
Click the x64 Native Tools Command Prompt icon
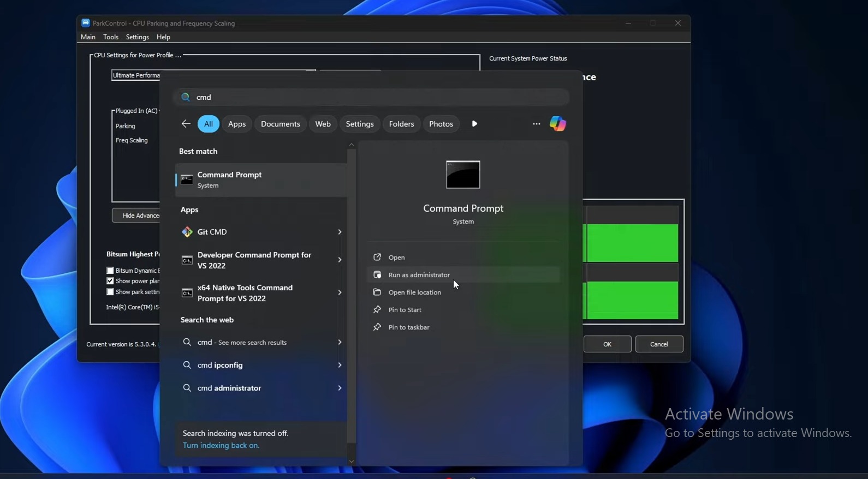[187, 293]
